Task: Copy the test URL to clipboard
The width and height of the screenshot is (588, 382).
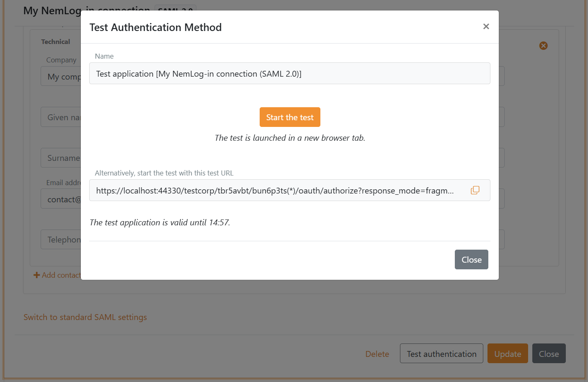Action: coord(475,190)
